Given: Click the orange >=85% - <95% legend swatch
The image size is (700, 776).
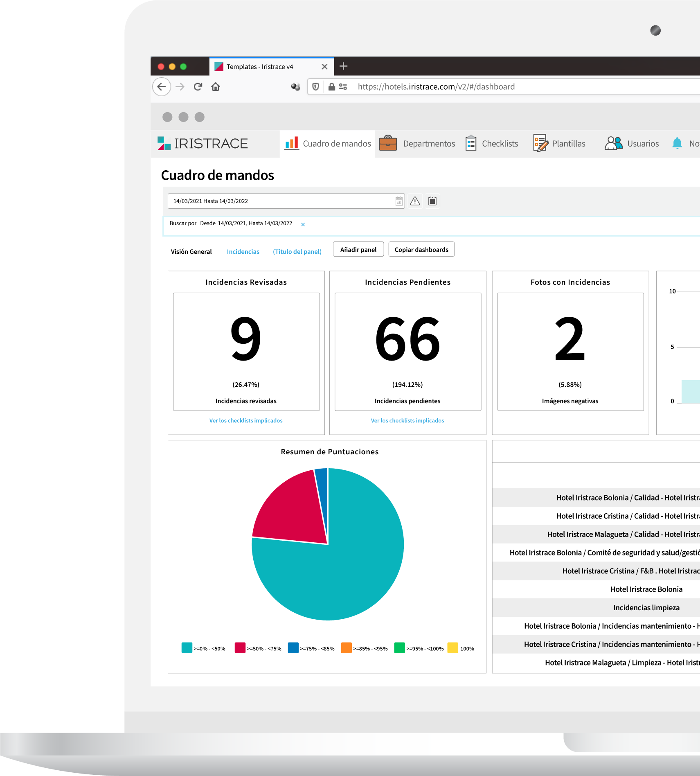Looking at the screenshot, I should [x=347, y=648].
